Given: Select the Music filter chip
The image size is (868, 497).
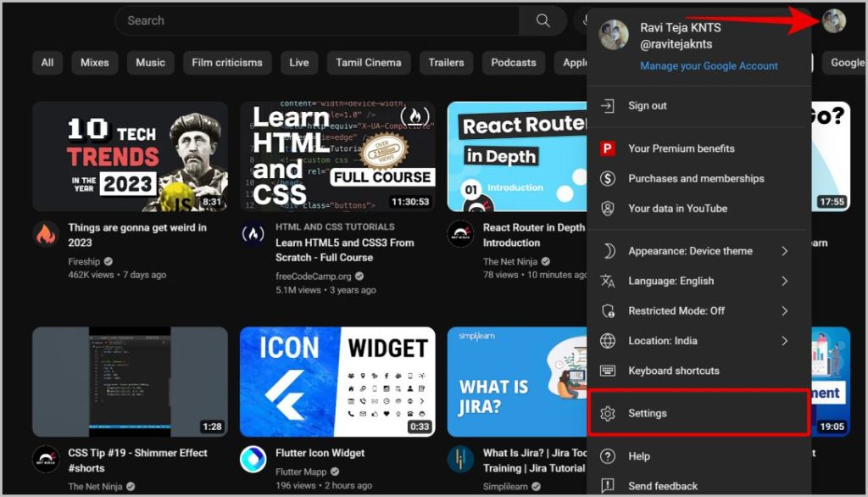Looking at the screenshot, I should (x=151, y=63).
